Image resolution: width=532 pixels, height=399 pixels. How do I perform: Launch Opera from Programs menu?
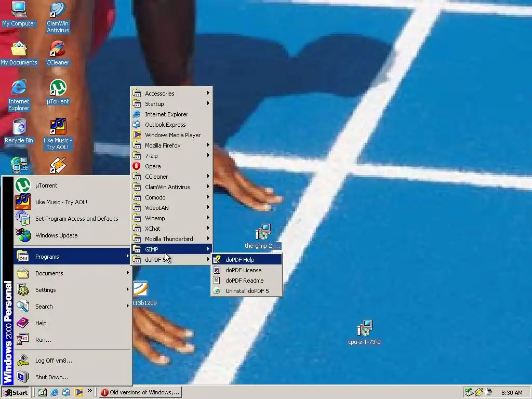coord(171,166)
